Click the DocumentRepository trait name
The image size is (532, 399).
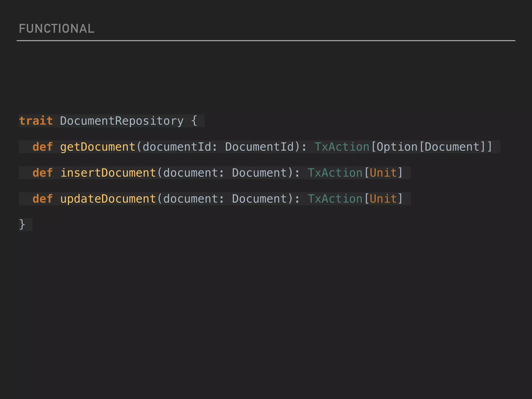[x=122, y=121]
